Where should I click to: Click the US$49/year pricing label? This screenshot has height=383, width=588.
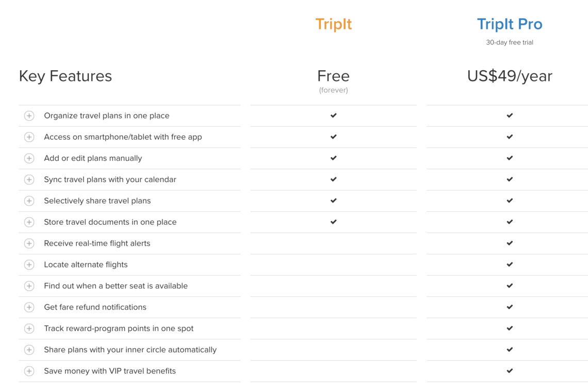pyautogui.click(x=509, y=76)
